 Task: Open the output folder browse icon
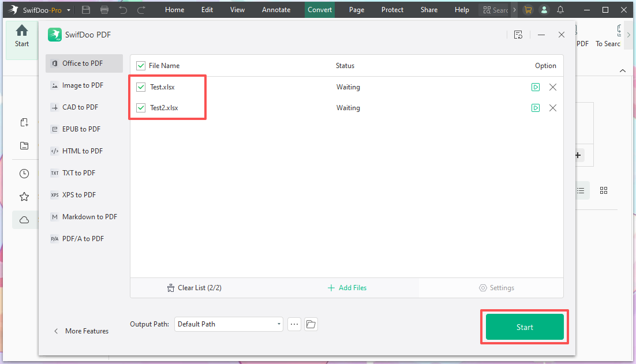(x=310, y=324)
